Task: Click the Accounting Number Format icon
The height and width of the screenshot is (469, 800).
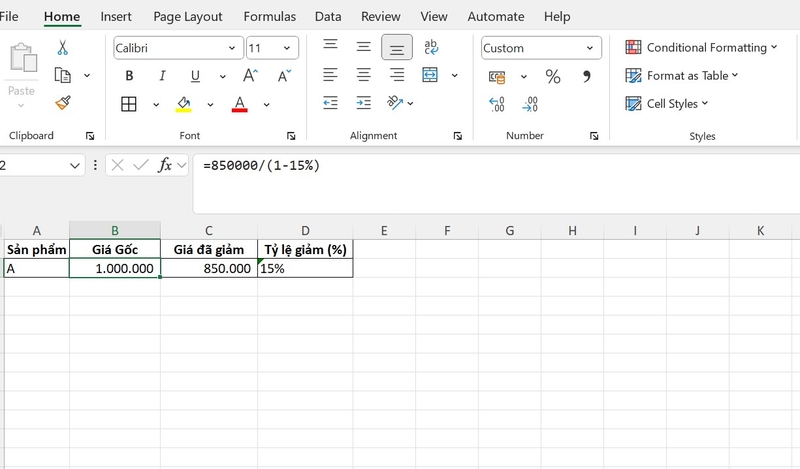Action: pos(497,77)
